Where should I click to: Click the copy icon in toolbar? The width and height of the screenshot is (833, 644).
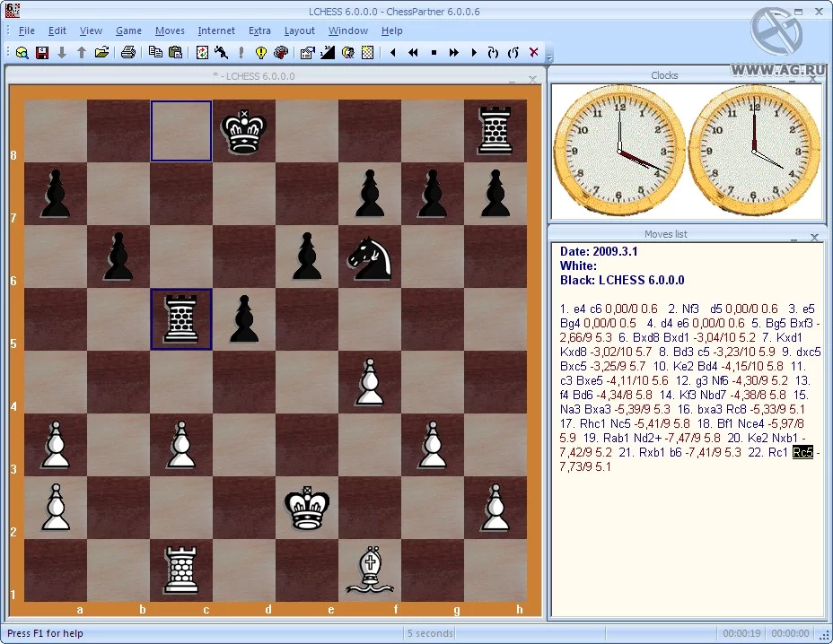(x=155, y=53)
